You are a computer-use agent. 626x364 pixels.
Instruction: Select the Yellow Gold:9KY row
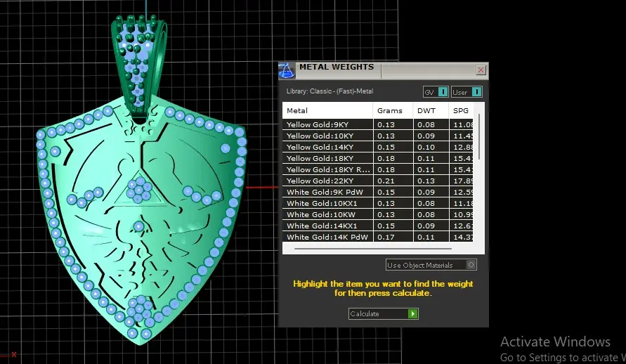[378, 124]
